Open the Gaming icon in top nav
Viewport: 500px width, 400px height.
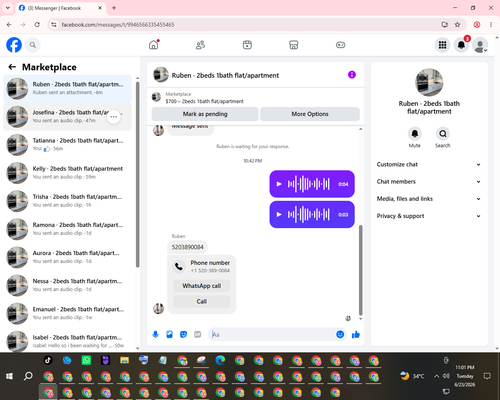(x=340, y=45)
